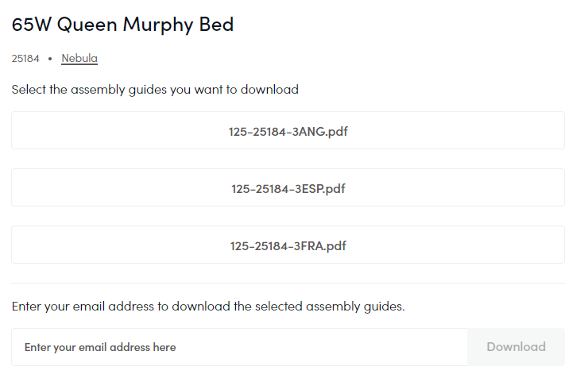The height and width of the screenshot is (382, 588).
Task: Select the 125-25184-3FRA.pdf assembly guide
Action: [288, 245]
